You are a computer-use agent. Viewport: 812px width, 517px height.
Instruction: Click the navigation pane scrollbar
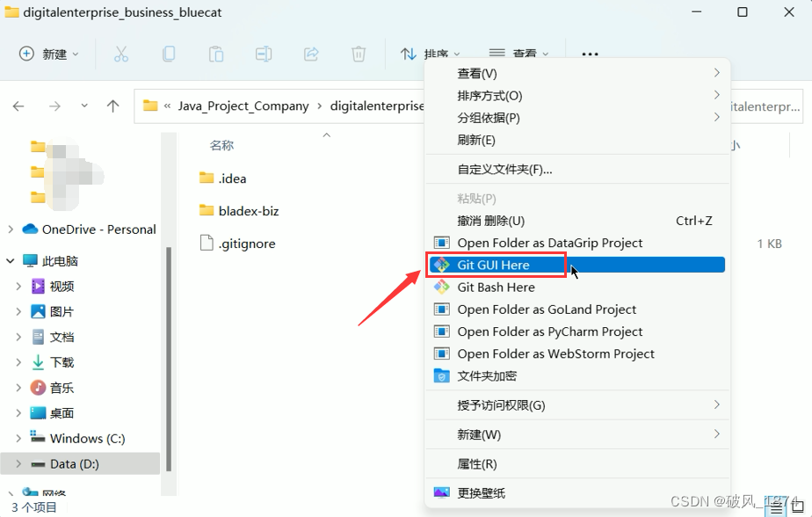pos(169,358)
